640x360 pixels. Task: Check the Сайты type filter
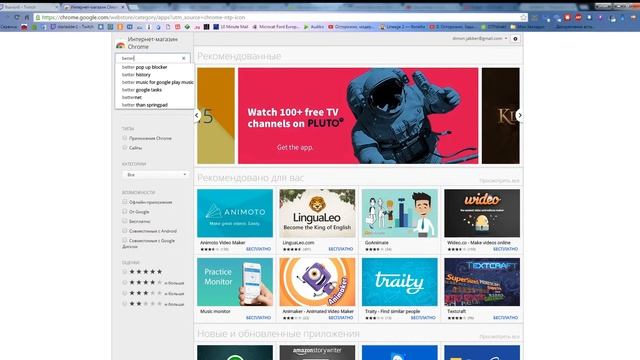point(124,147)
